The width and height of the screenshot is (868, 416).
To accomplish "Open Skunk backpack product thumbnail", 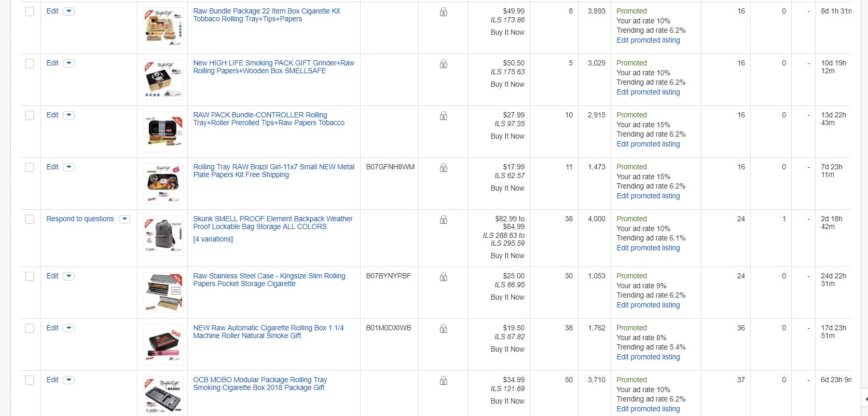I will [163, 235].
